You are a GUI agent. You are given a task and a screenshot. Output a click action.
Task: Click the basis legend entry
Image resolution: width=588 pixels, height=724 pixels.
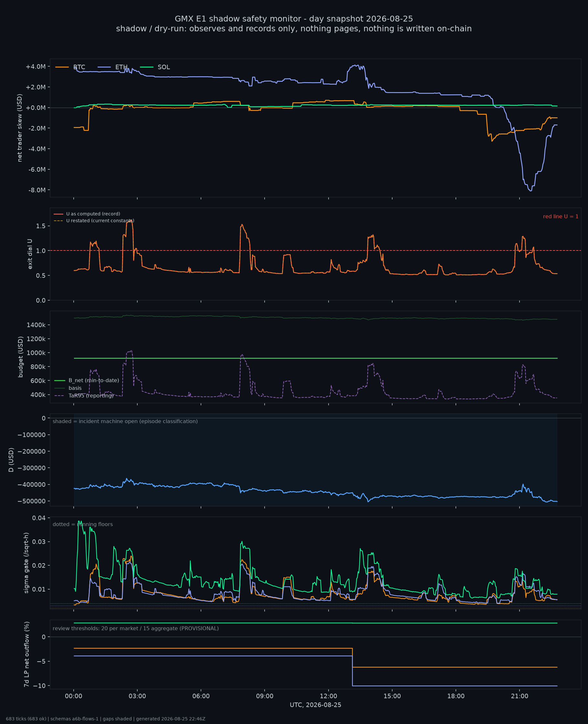coord(68,388)
